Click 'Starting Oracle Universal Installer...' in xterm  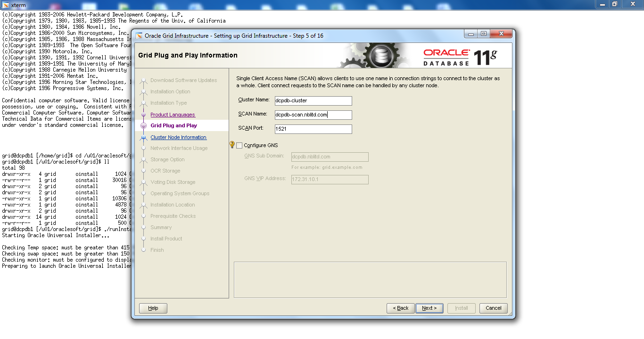tap(56, 235)
